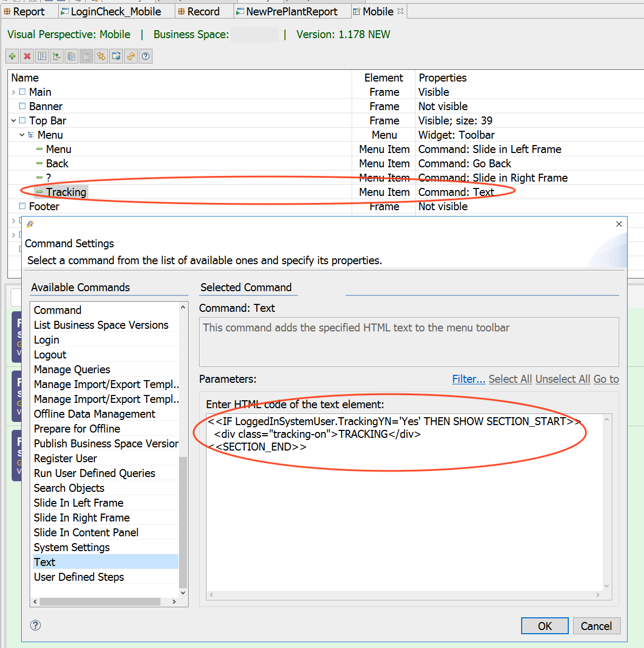Click the toolbar help question mark icon

146,56
